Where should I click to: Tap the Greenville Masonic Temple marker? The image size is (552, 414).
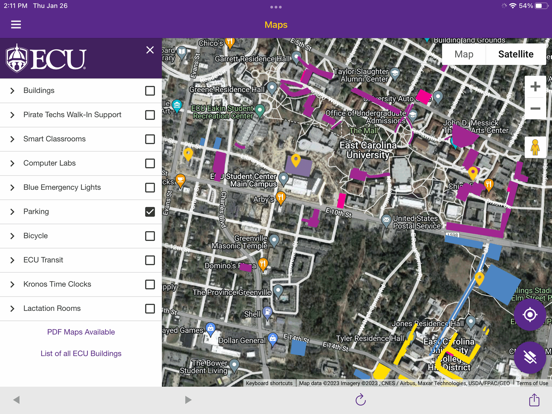(x=274, y=241)
